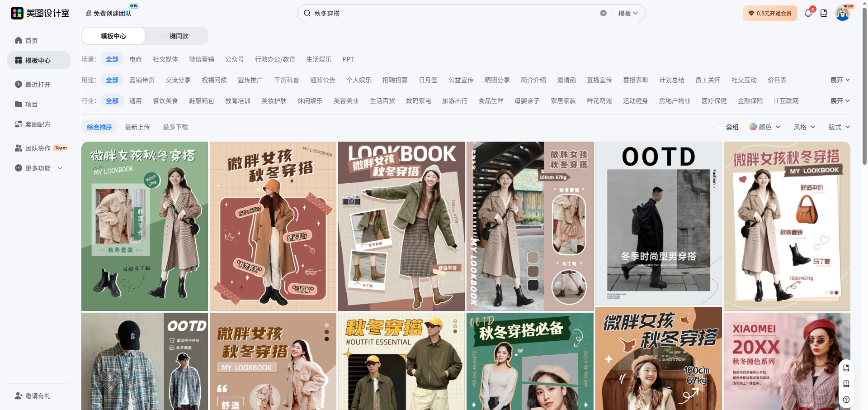Select 电商 scene filter
Viewport: 868px width, 410px height.
click(x=136, y=59)
